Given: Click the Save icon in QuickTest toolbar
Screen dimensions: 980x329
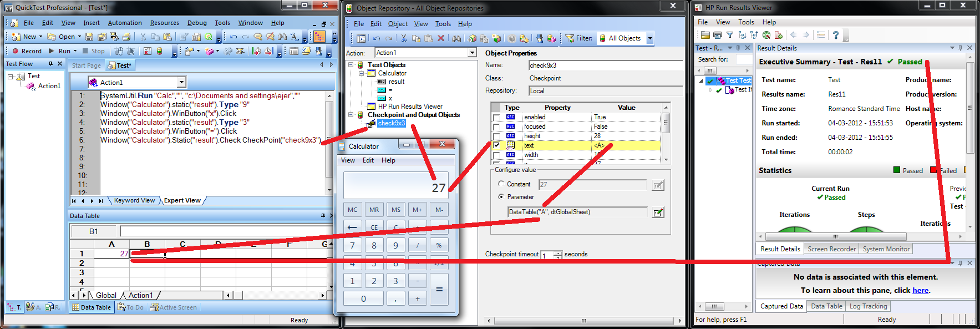Looking at the screenshot, I should tap(89, 37).
